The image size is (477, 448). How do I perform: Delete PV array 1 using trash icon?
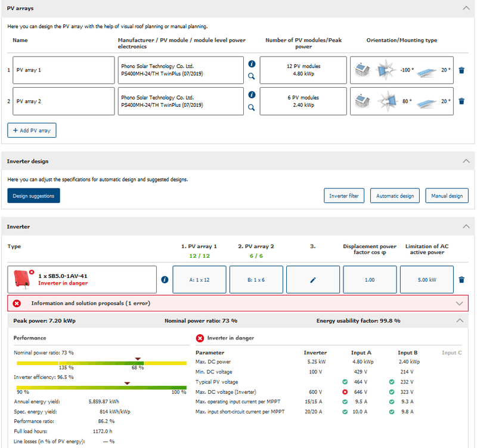click(461, 70)
